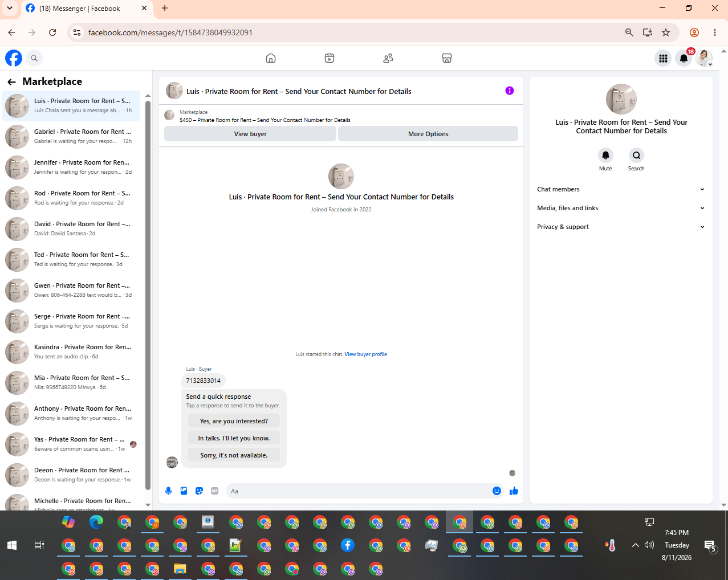Screen dimensions: 728x580
Task: Open View buyer profile link
Action: coord(365,354)
